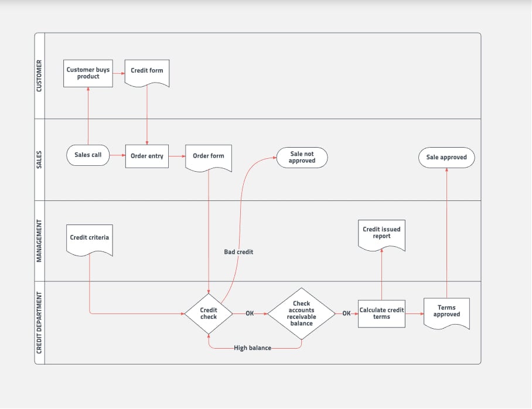Screen dimensions: 532x409
Task: Select the OK label left of Calculate credit terms
Action: [346, 313]
